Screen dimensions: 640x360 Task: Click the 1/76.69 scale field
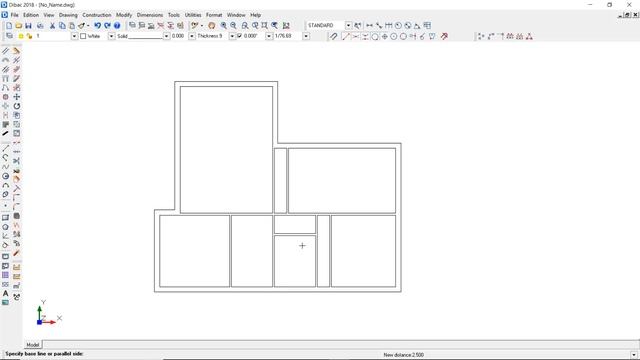288,36
